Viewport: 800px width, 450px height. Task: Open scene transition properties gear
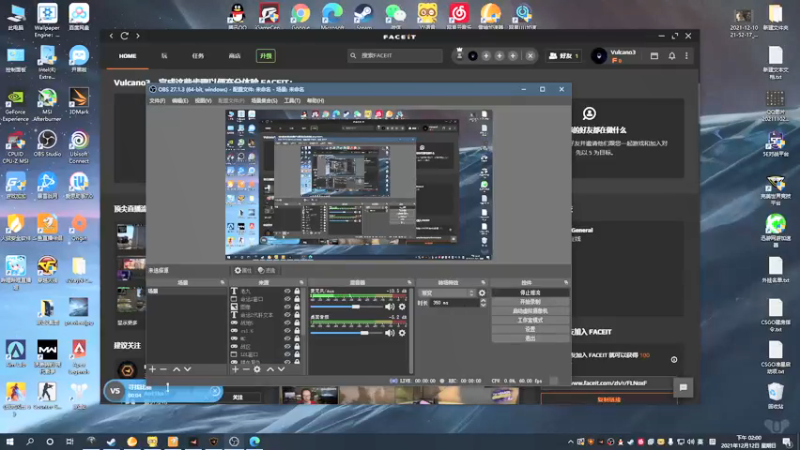[x=482, y=293]
